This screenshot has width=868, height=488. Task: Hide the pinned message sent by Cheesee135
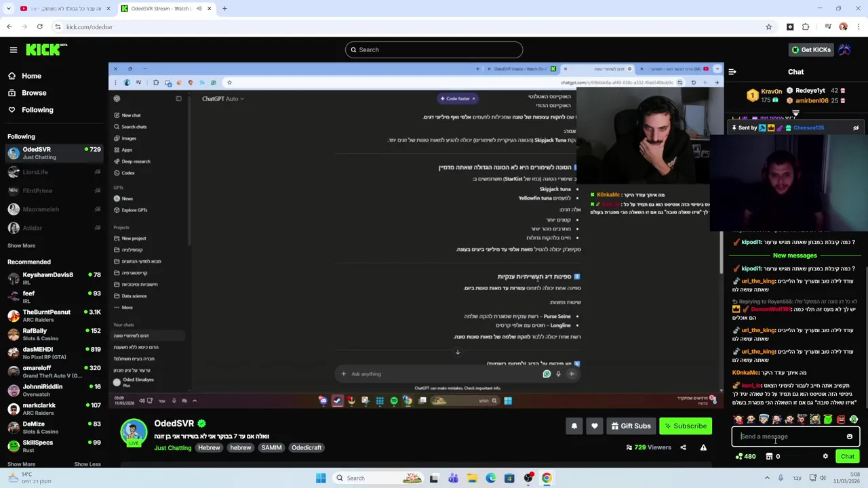pyautogui.click(x=856, y=128)
